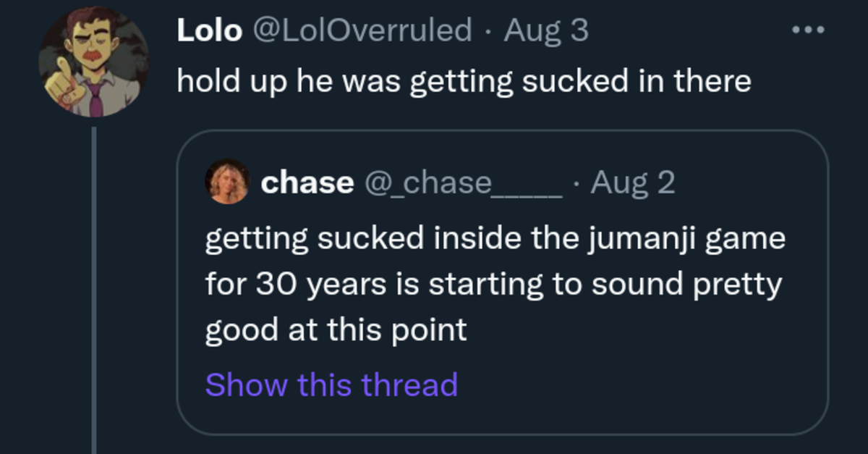Viewport: 868px width, 454px height.
Task: Click the vertical thread line below Lolo's avatar
Action: (94, 290)
